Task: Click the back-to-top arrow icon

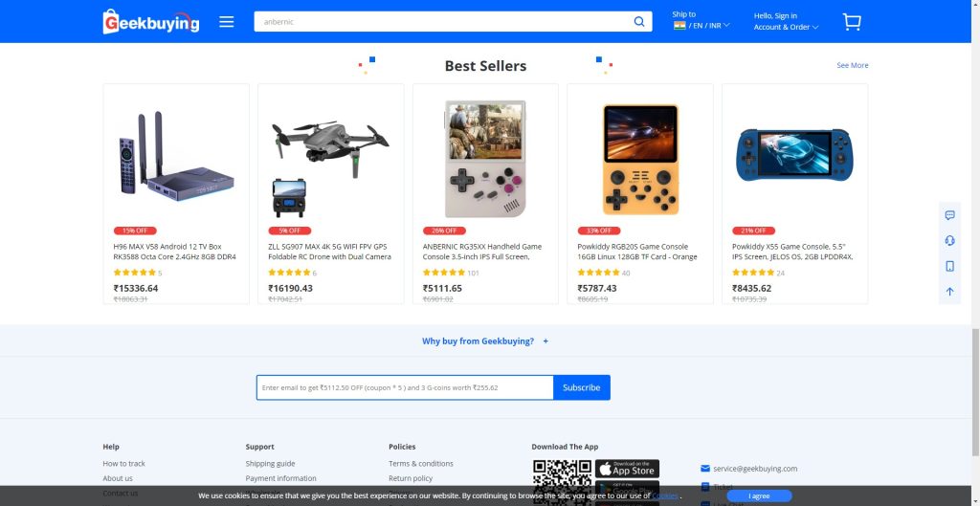Action: [x=949, y=292]
